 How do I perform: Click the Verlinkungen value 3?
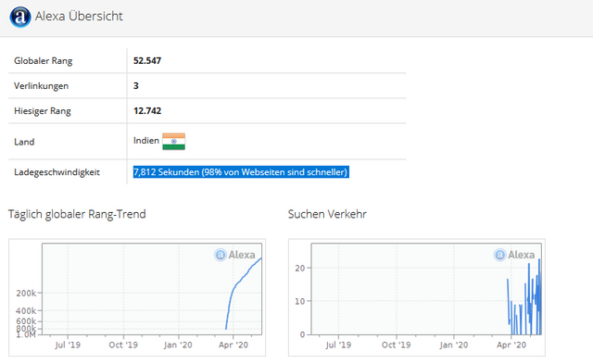(x=136, y=86)
